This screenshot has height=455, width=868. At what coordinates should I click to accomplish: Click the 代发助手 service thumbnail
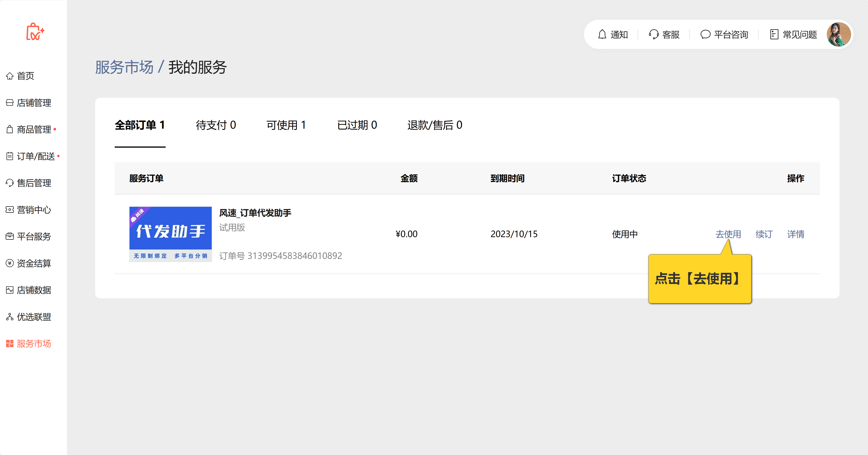(x=170, y=234)
